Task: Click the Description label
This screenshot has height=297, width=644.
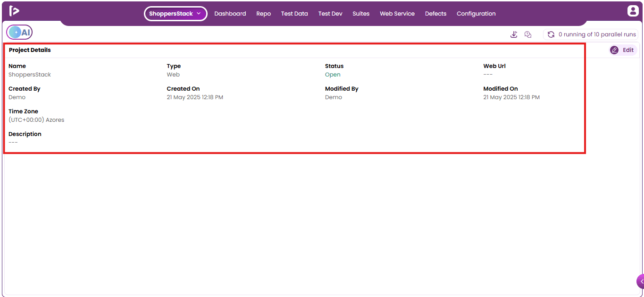Action: tap(25, 134)
